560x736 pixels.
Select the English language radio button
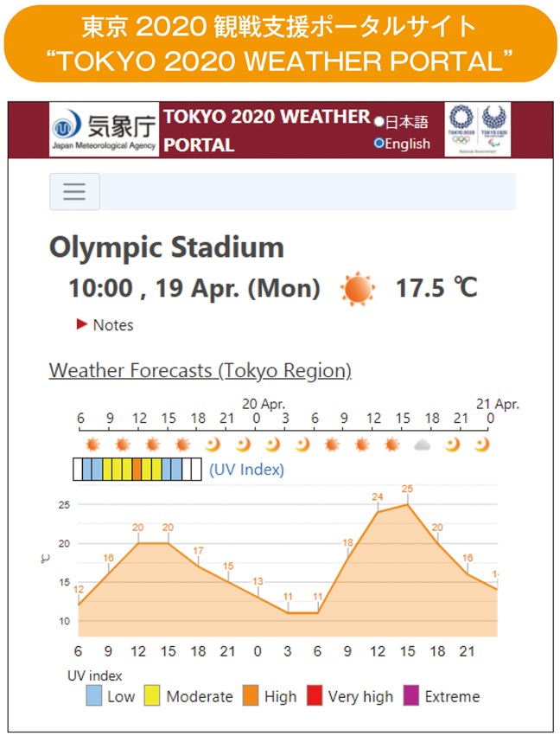pos(379,143)
